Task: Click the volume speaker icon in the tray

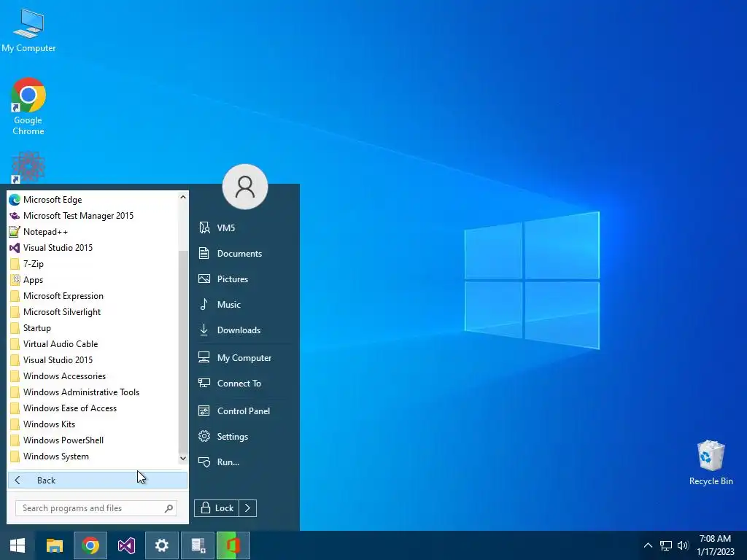Action: point(683,545)
